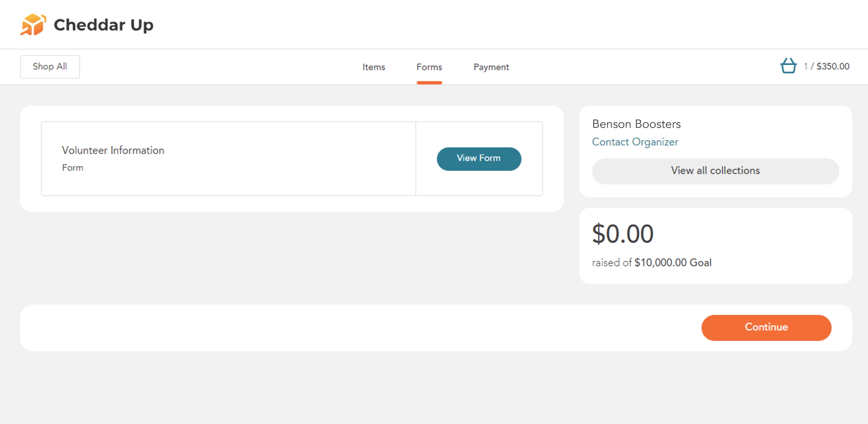Click the $10,000.00 Goal text
This screenshot has height=424, width=868.
tap(673, 262)
